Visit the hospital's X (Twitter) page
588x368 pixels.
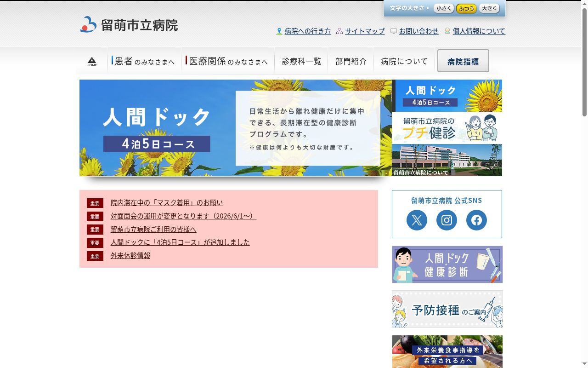point(417,220)
